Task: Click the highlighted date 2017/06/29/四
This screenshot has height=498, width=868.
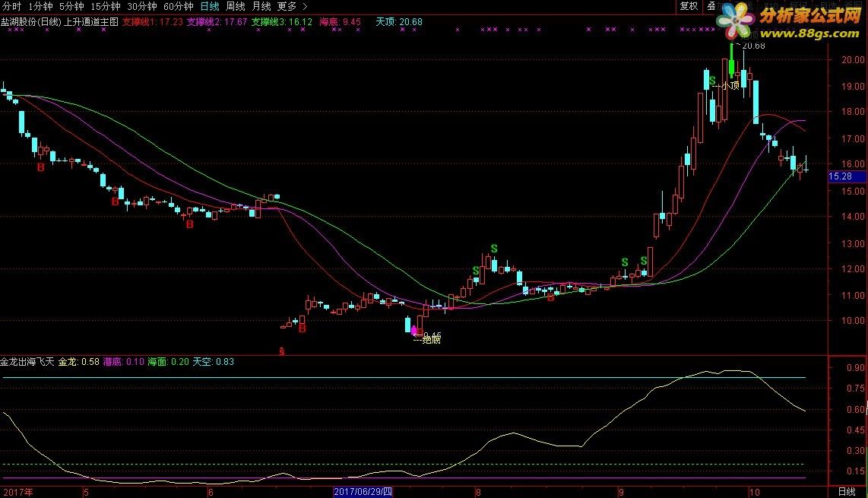Action: point(363,492)
